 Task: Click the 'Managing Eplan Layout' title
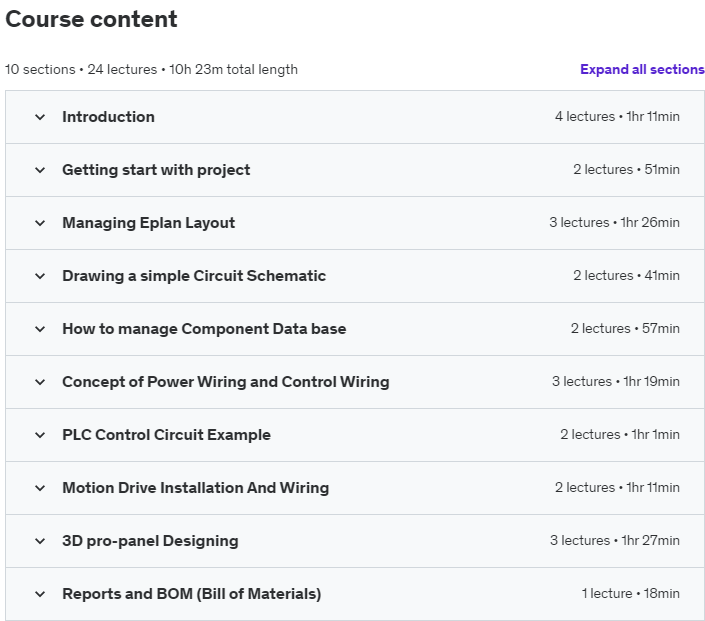pyautogui.click(x=148, y=223)
